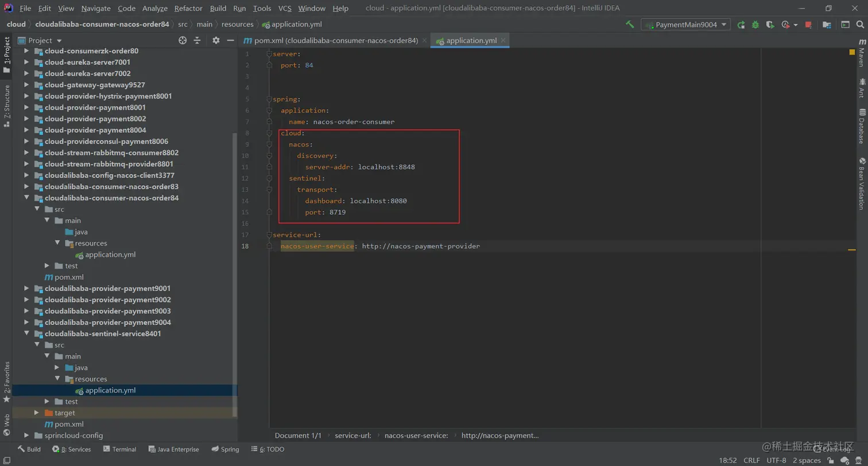Click the Run Anything console icon

click(x=845, y=25)
